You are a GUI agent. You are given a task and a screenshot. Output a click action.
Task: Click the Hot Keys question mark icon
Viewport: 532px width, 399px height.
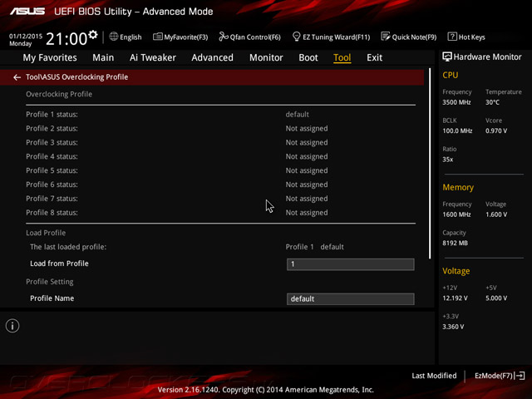[x=452, y=37]
